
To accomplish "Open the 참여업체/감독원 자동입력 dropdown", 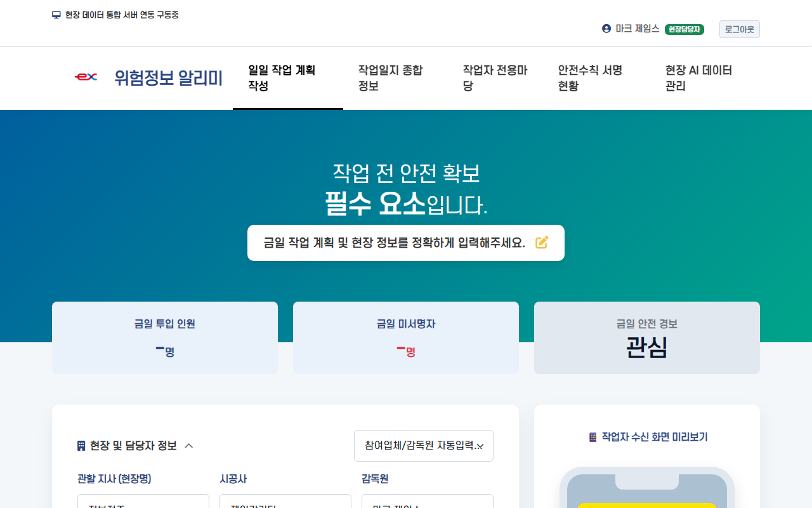I will pyautogui.click(x=424, y=446).
